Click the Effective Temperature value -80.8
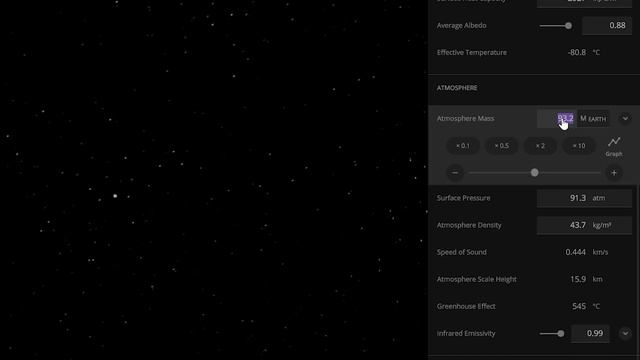This screenshot has width=640, height=360. tap(577, 52)
